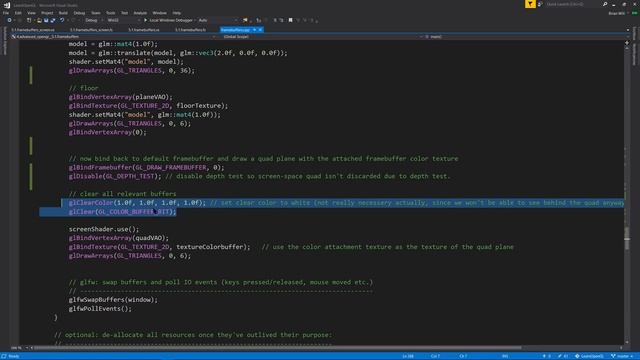Open the Project menu
This screenshot has width=640, height=360.
(x=47, y=13)
